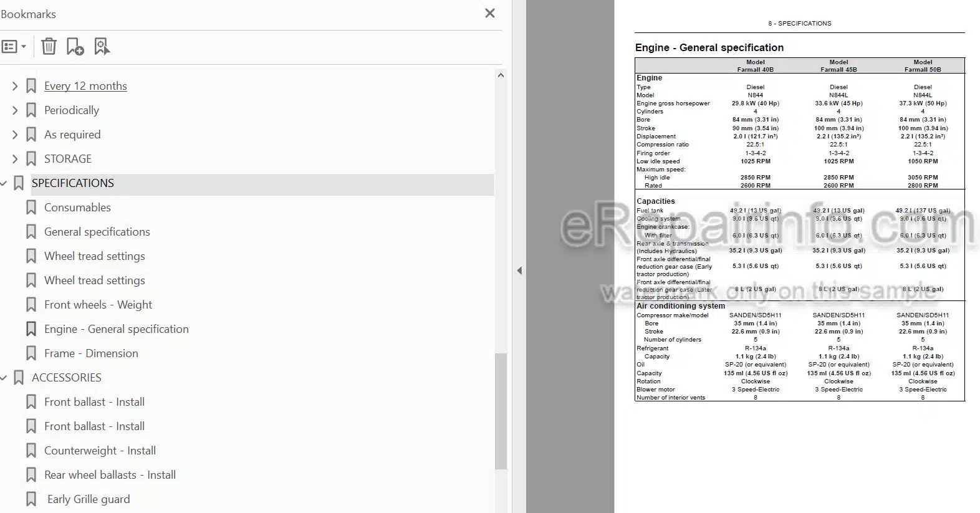Click the Engine gross horsepower row label
980x513 pixels.
(x=673, y=103)
